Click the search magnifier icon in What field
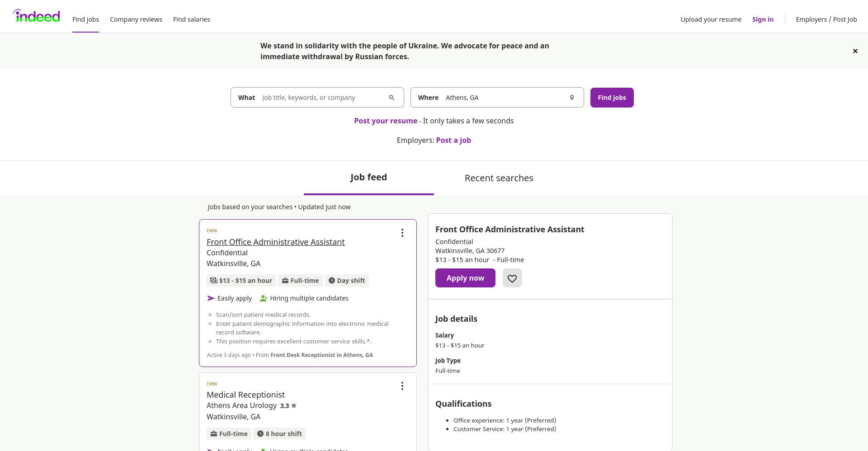This screenshot has height=451, width=868. (x=392, y=98)
